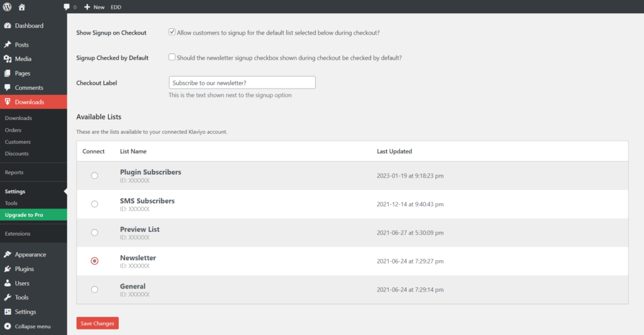Viewport: 644px width, 335px height.
Task: Uncheck Show Signup on Checkout
Action: [x=172, y=32]
